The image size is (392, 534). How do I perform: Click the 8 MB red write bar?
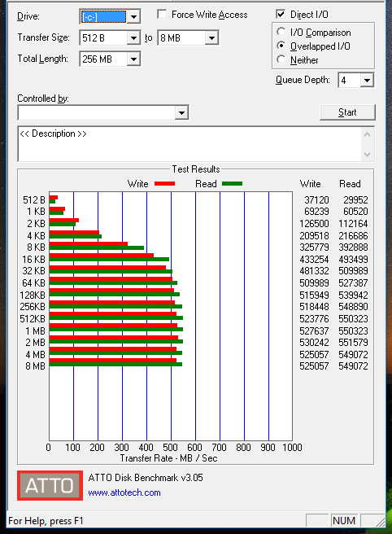(x=113, y=361)
